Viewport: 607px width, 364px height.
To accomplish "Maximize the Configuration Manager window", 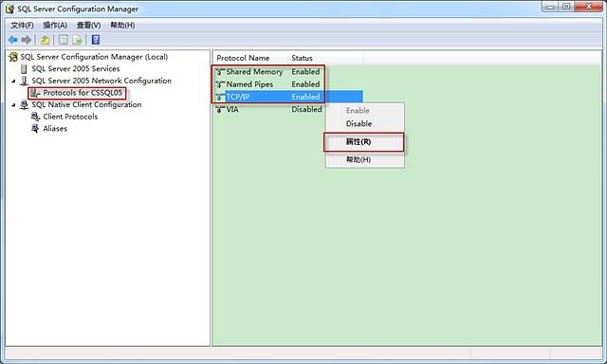I will click(x=566, y=7).
